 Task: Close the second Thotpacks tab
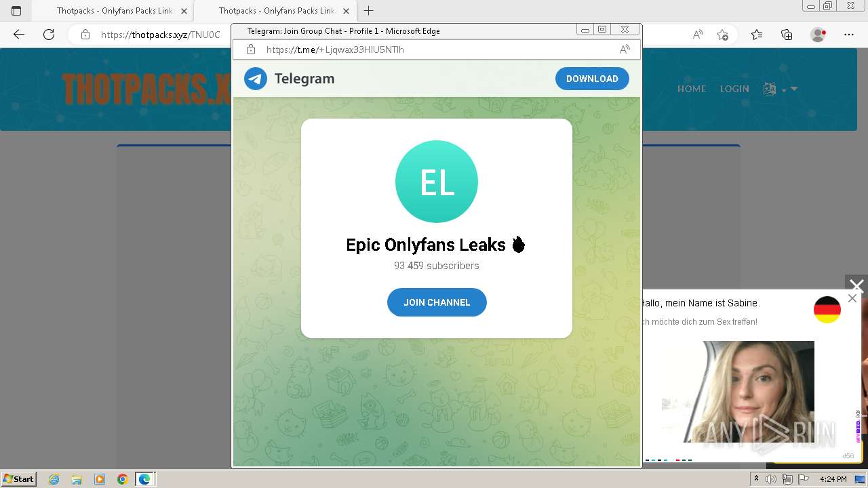pos(346,11)
